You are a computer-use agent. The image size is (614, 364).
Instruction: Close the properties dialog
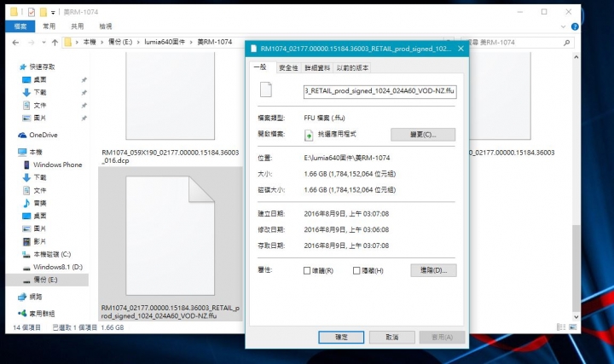[460, 49]
